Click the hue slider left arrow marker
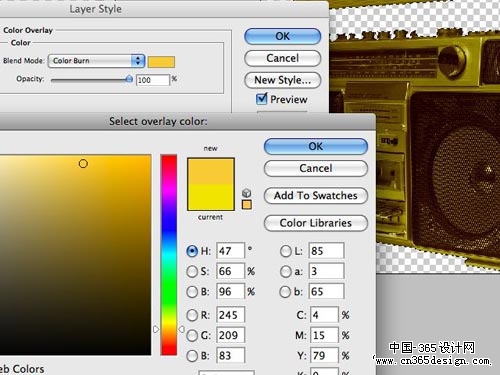 click(x=156, y=329)
